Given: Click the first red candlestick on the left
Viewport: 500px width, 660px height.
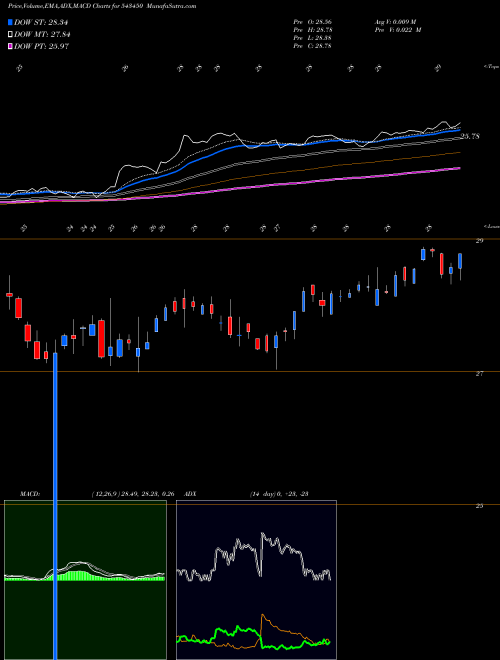Looking at the screenshot, I should tap(9, 295).
